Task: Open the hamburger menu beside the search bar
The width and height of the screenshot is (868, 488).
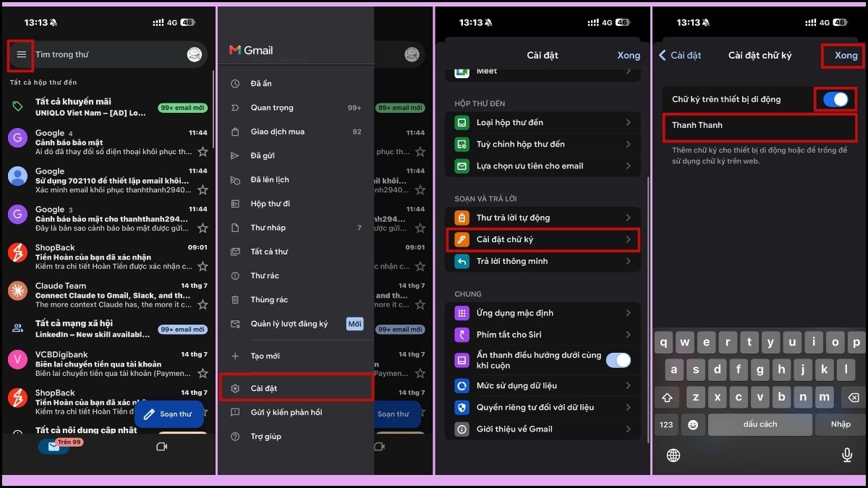Action: [21, 55]
